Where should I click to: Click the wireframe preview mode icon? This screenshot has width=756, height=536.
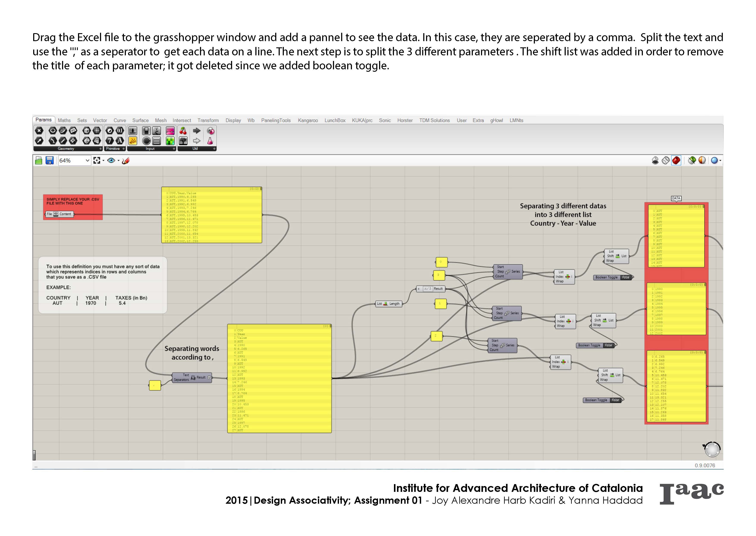(x=665, y=160)
